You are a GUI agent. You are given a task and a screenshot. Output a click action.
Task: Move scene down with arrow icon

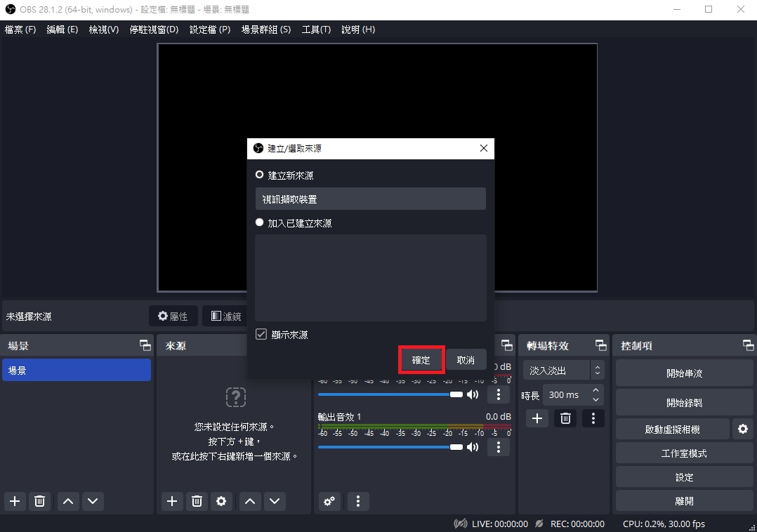(93, 501)
